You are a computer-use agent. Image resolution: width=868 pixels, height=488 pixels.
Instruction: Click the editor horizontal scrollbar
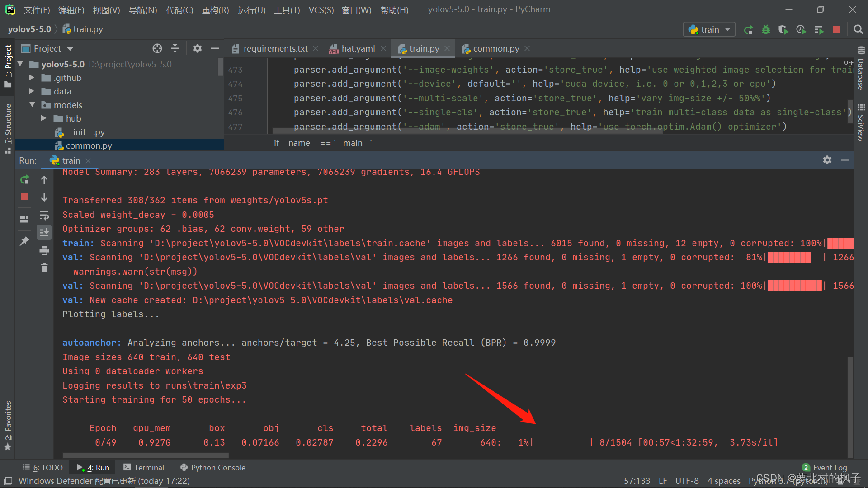point(467,131)
